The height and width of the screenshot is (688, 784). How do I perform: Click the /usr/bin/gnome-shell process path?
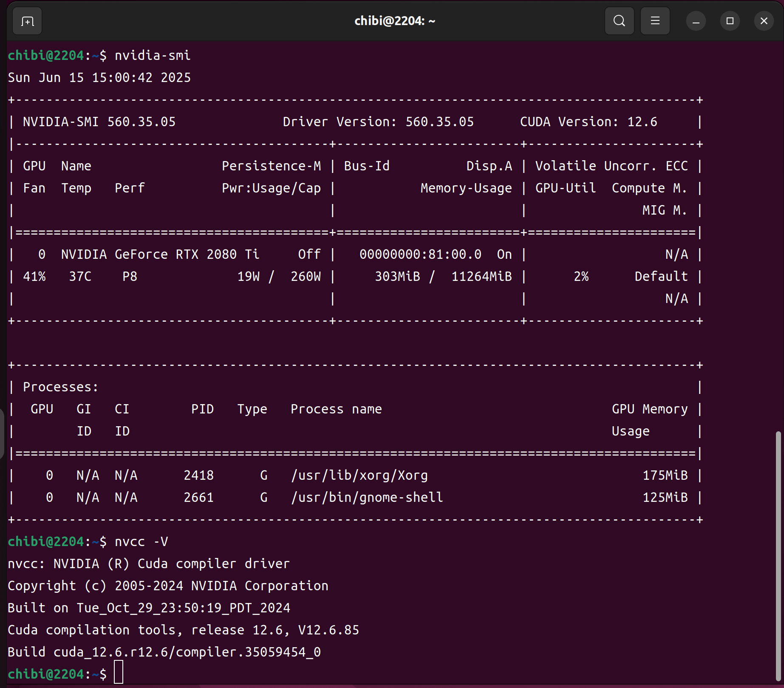(x=367, y=498)
